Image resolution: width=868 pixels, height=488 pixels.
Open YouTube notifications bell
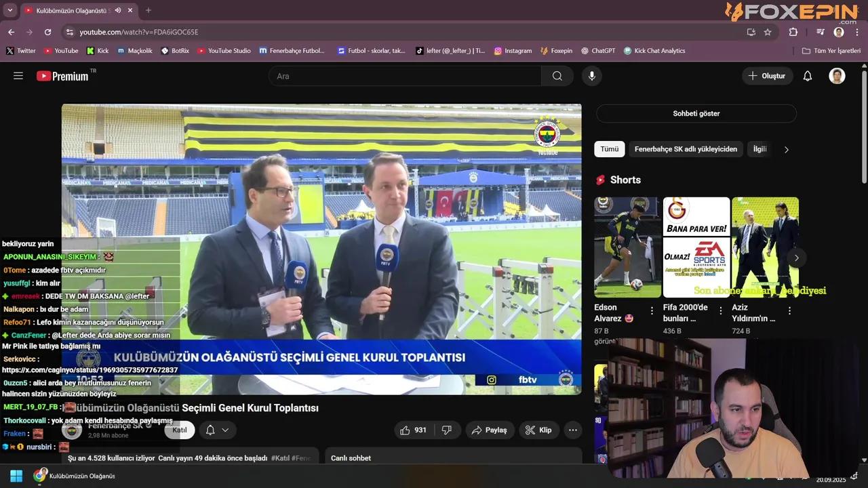pos(808,76)
